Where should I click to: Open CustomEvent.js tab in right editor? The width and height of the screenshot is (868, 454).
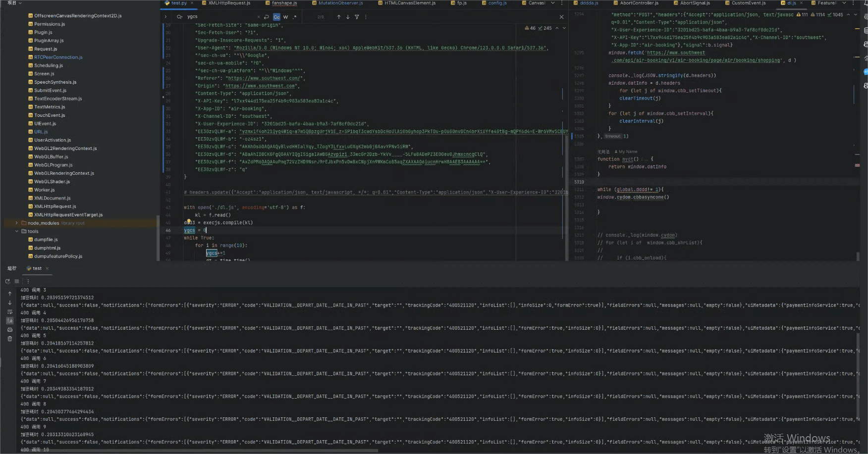click(745, 3)
